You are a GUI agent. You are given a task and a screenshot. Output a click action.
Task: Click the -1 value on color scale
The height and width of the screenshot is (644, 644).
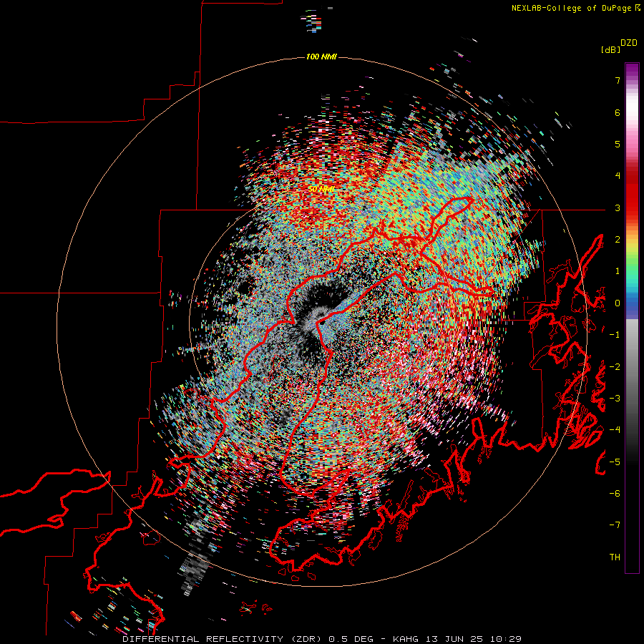[615, 335]
